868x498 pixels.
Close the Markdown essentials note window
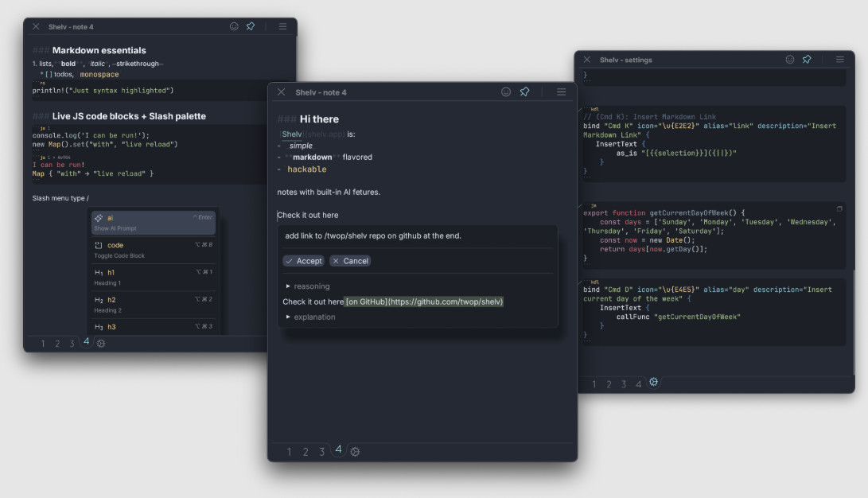[x=36, y=26]
